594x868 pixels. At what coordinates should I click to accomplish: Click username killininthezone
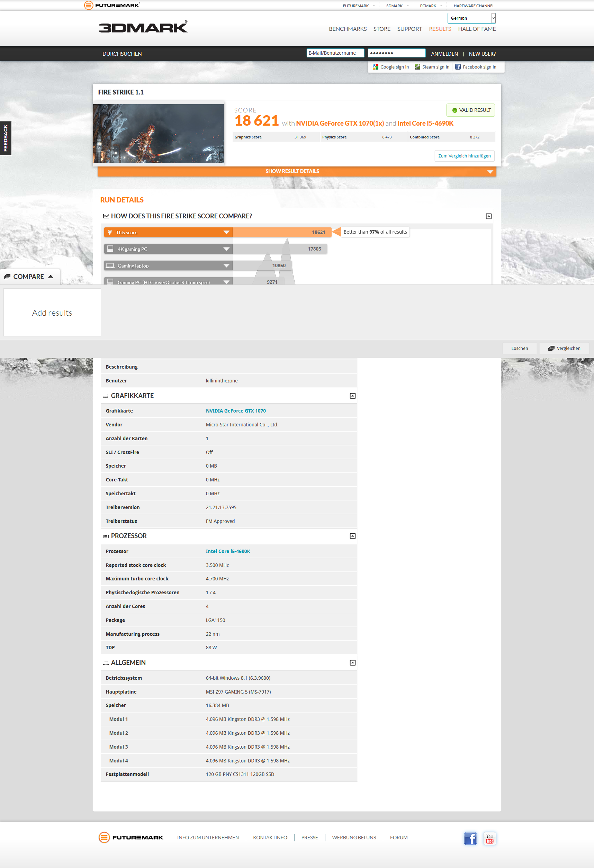[x=222, y=381]
